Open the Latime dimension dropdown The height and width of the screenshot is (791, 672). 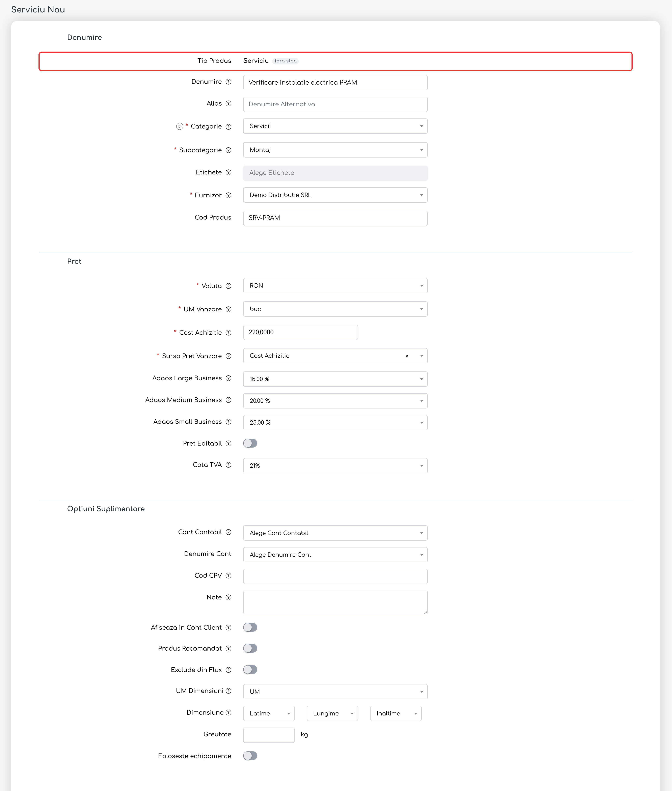click(x=269, y=713)
